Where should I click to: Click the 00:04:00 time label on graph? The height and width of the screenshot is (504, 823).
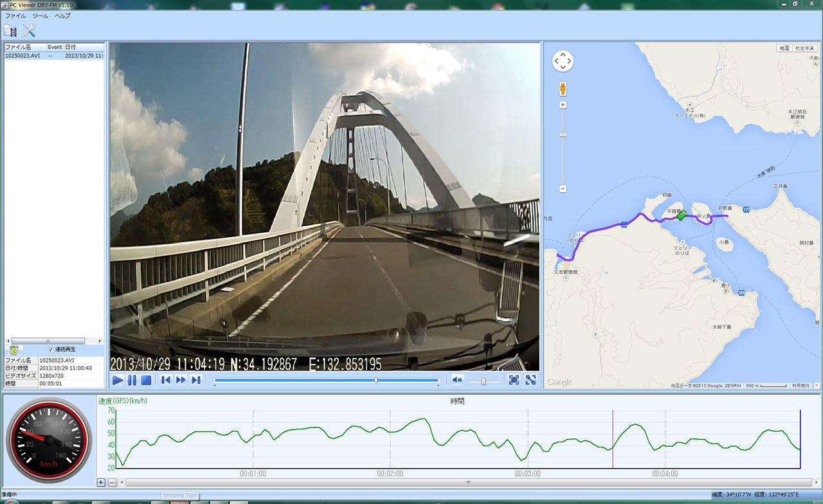pyautogui.click(x=665, y=474)
